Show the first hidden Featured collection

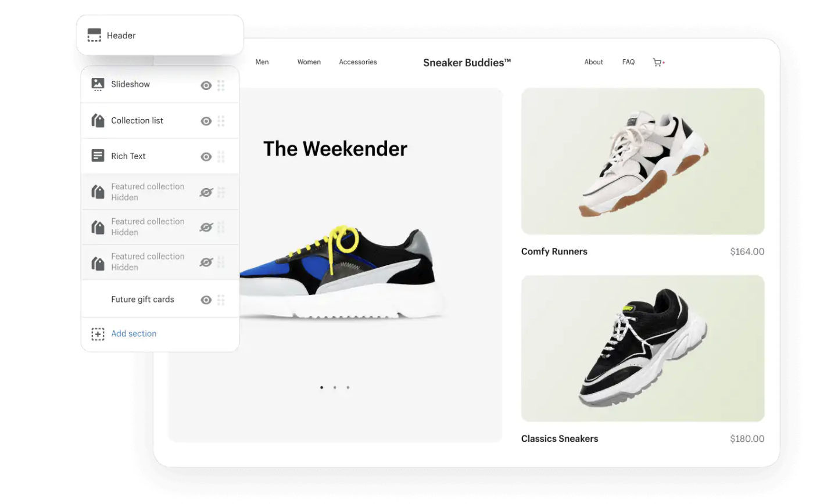click(x=206, y=192)
